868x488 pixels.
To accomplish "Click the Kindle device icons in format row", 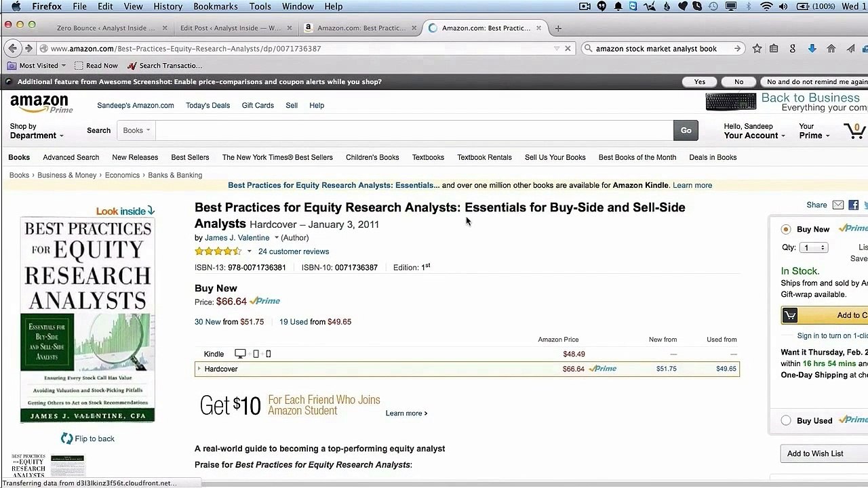I will pos(252,354).
